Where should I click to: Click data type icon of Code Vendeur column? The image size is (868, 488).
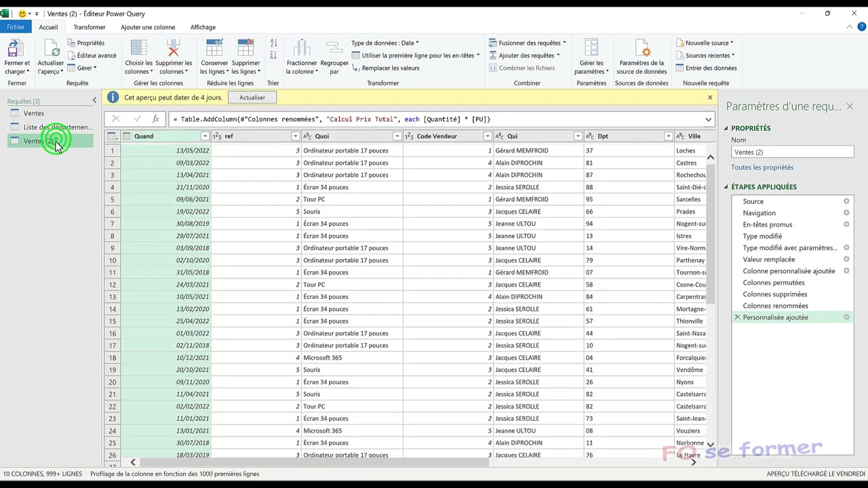pyautogui.click(x=409, y=136)
